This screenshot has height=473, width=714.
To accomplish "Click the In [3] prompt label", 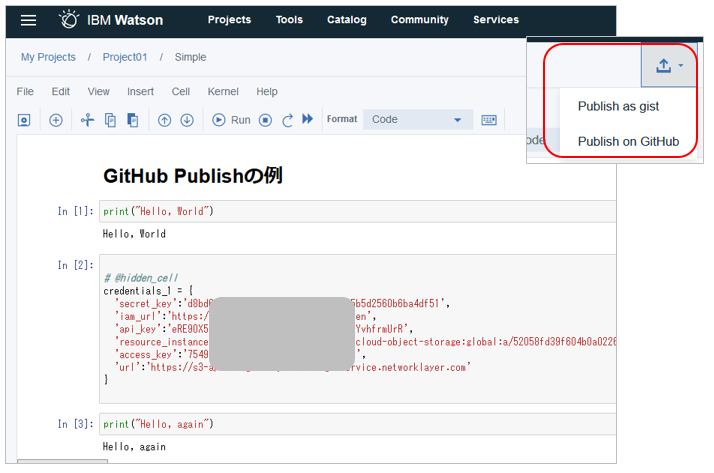I will coord(75,424).
